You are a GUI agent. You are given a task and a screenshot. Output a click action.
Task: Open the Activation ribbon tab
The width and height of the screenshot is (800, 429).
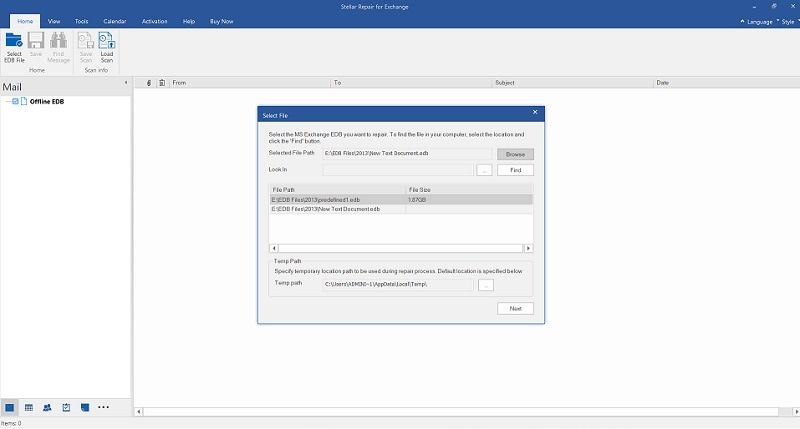(155, 21)
